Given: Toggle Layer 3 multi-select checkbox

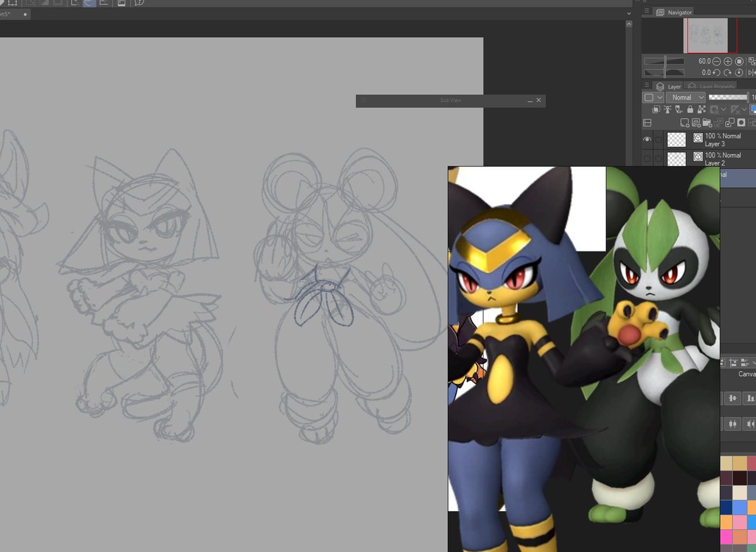Looking at the screenshot, I should (658, 139).
